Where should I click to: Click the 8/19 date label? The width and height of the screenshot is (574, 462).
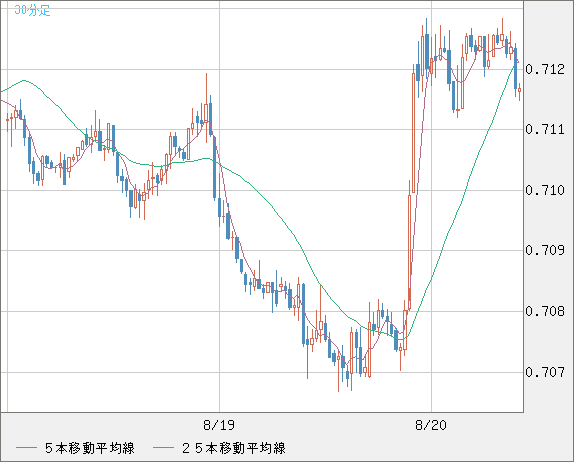tap(219, 425)
